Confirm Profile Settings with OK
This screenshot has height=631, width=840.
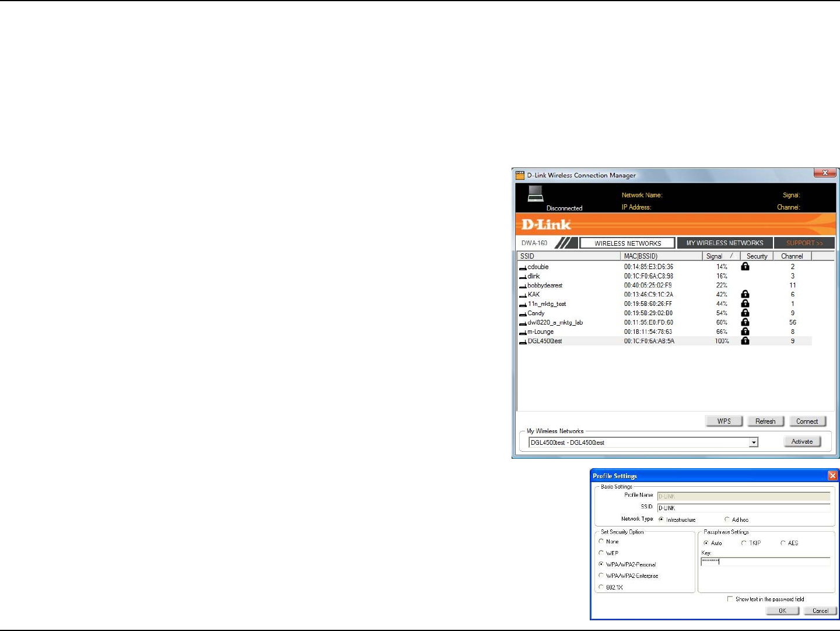(x=782, y=611)
